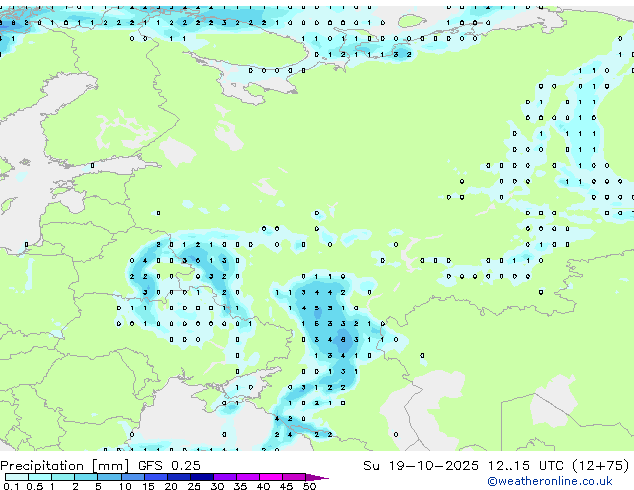Select the 2–5 mm legend color swatch

tap(86, 477)
